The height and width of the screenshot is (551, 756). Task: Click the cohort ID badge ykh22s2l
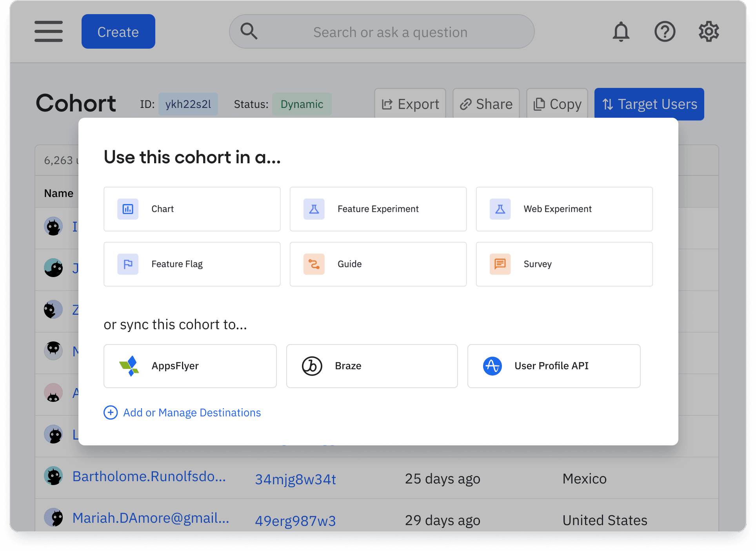click(x=188, y=104)
